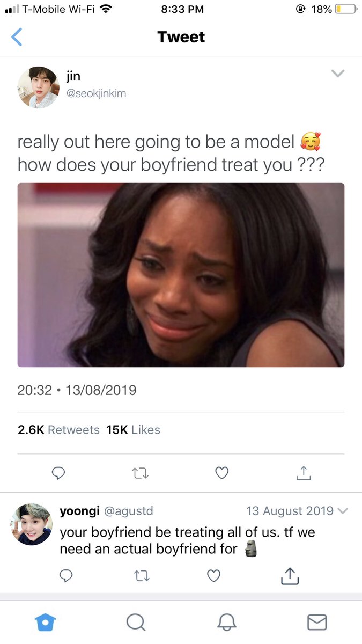Share jin's main tweet
This screenshot has width=362, height=644.
tap(304, 473)
